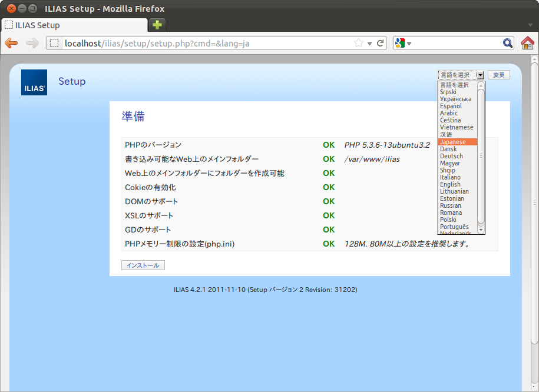This screenshot has height=392, width=539.
Task: Click into the localhost URL address field
Action: point(206,43)
